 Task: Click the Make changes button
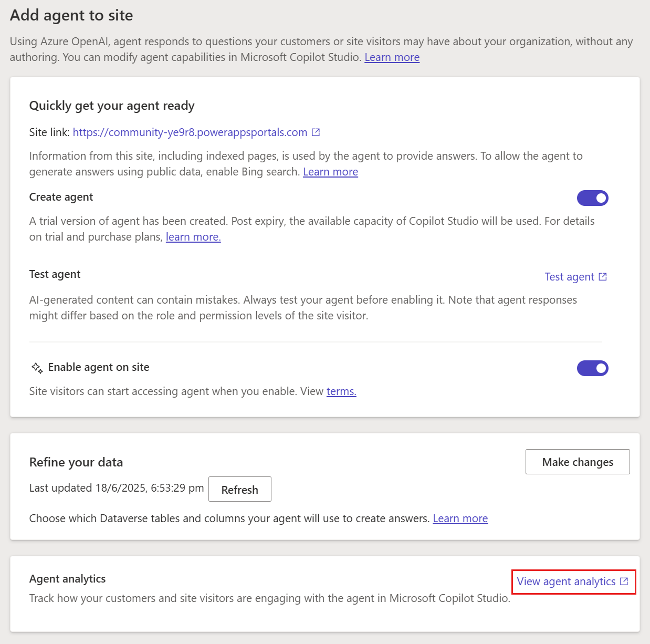point(578,462)
